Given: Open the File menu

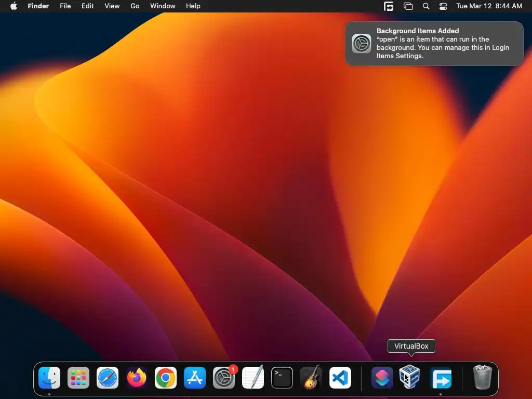Looking at the screenshot, I should tap(65, 6).
